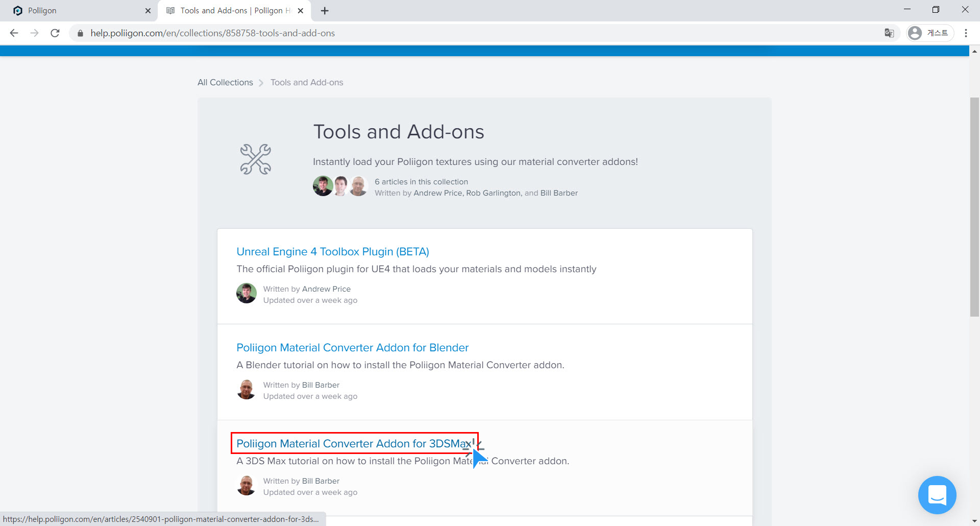Click Bill Barber's avatar in collection header

[x=358, y=186]
